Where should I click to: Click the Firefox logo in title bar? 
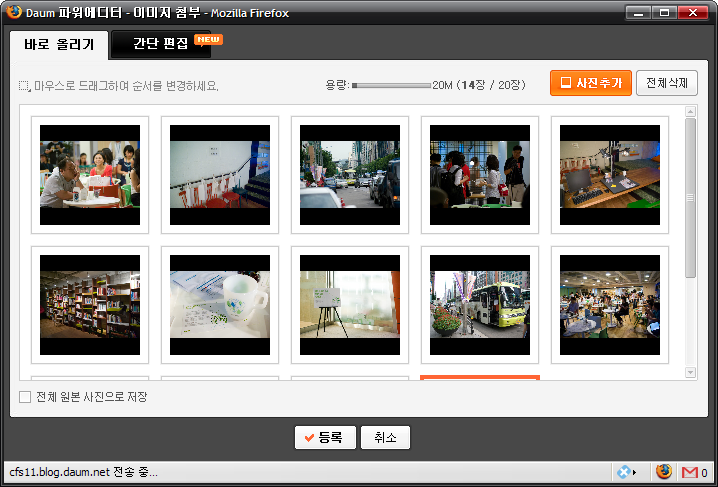pyautogui.click(x=14, y=12)
